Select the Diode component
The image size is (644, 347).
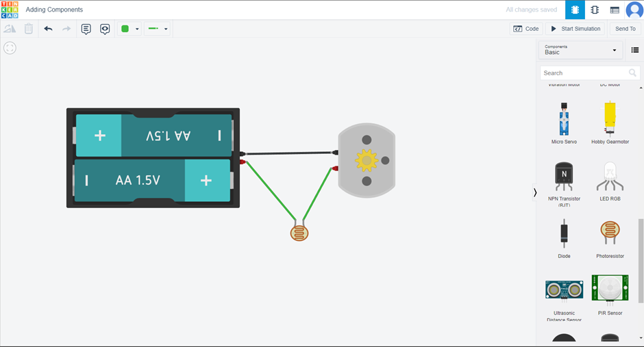[x=564, y=238]
